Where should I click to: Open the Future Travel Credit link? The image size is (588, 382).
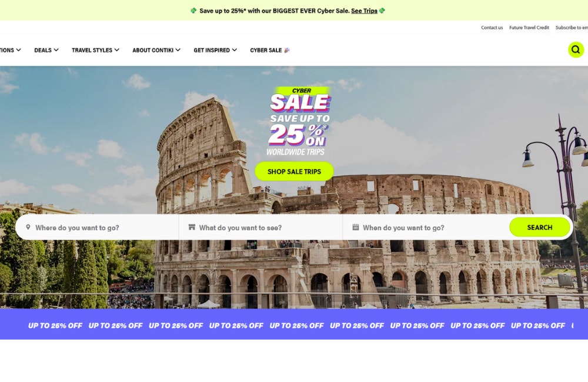529,28
